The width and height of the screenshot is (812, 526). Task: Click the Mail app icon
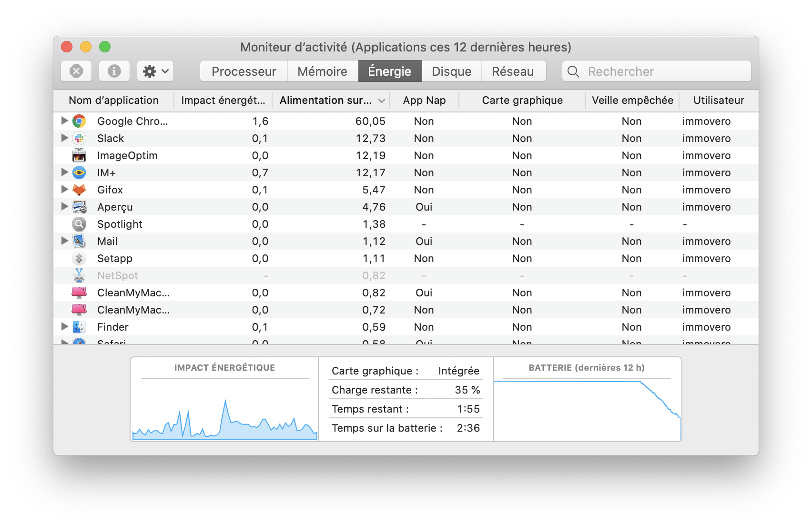79,241
